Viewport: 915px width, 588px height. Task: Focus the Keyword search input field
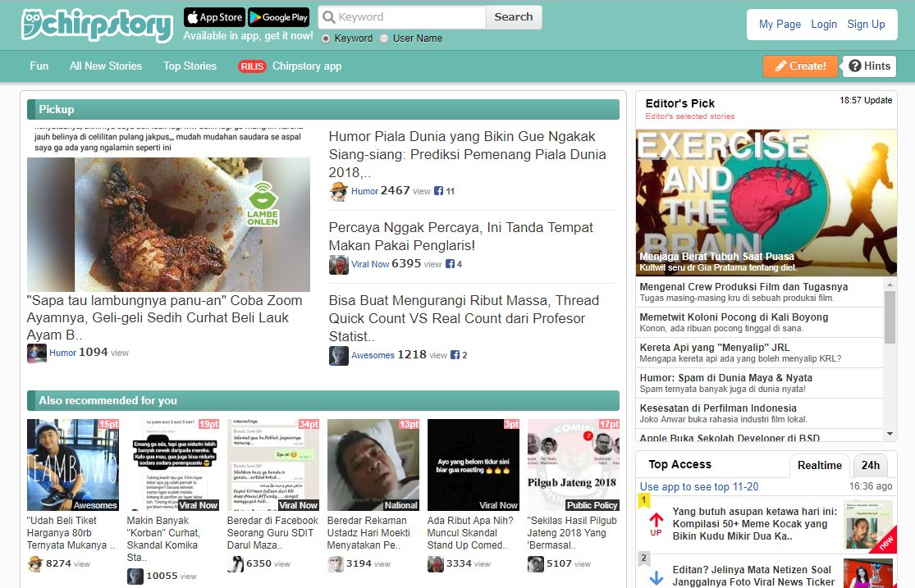(403, 17)
